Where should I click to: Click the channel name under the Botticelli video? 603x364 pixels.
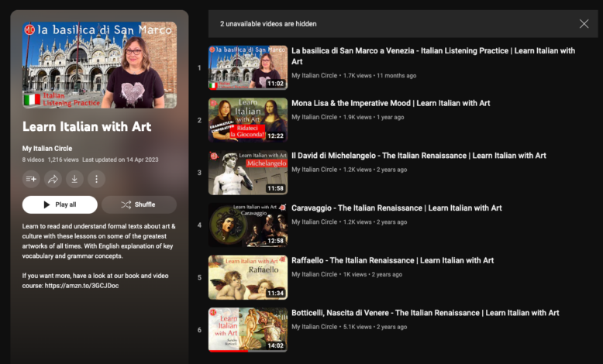[314, 327]
